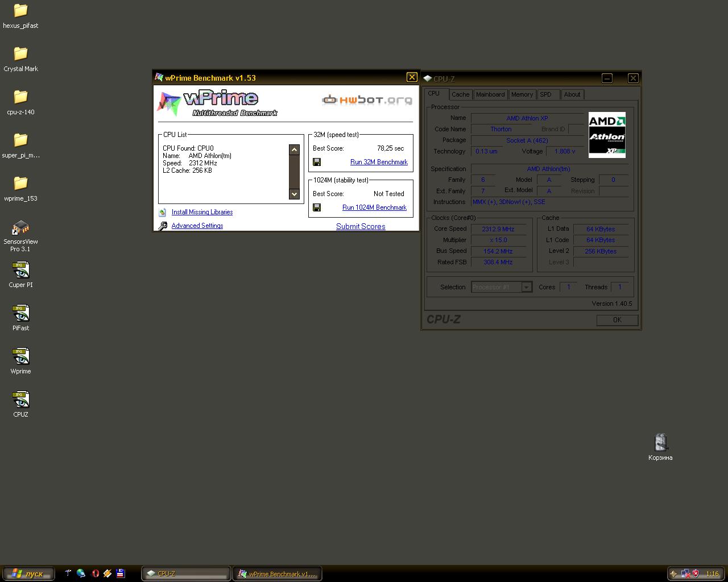Image resolution: width=728 pixels, height=582 pixels.
Task: Switch to the Memory tab in CPU-Z
Action: (x=522, y=94)
